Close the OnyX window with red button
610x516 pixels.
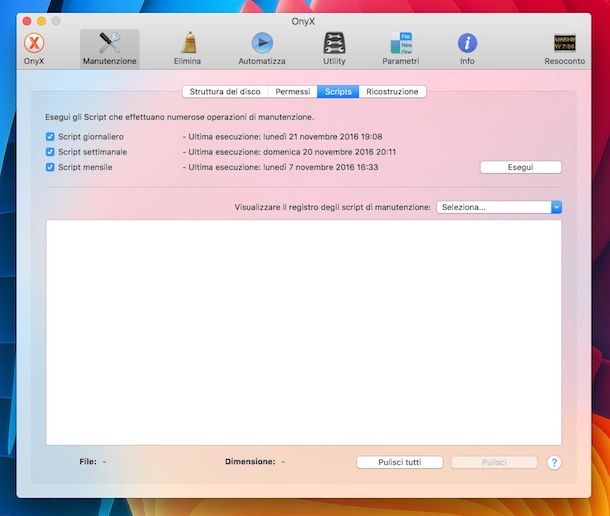point(27,21)
